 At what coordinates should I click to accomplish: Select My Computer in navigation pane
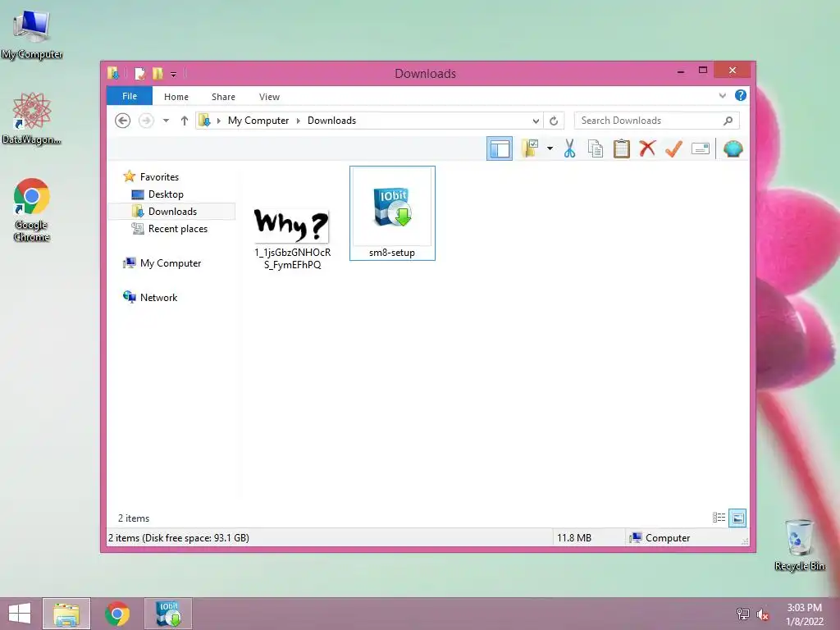pos(171,263)
